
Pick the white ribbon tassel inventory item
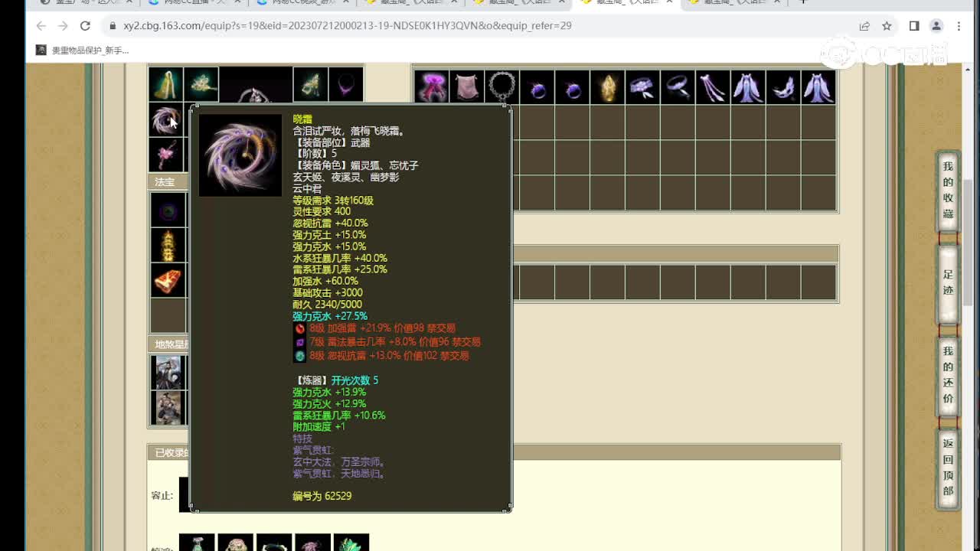(x=714, y=87)
